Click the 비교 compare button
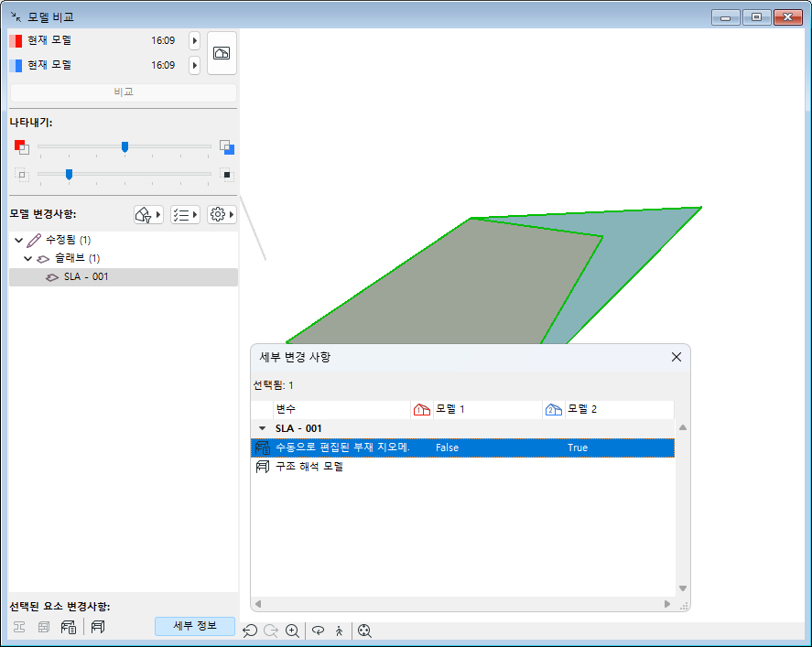This screenshot has height=647, width=812. tap(124, 92)
